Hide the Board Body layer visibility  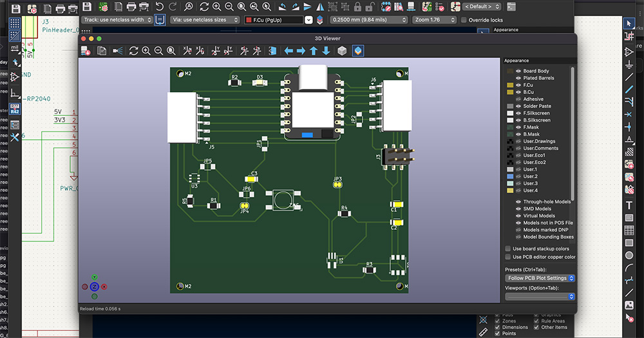click(518, 71)
